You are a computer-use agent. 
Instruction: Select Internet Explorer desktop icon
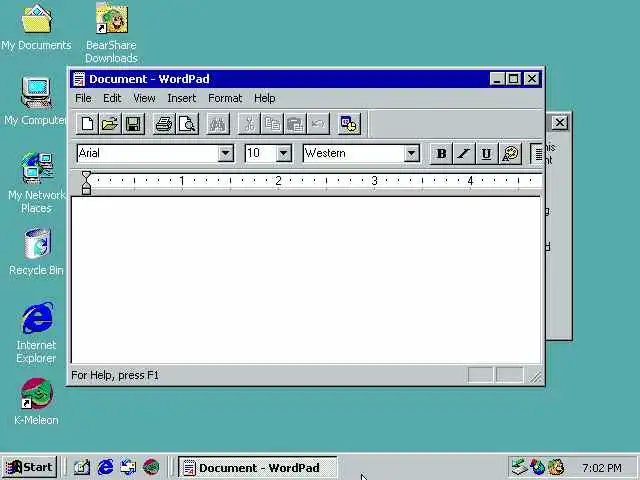tap(36, 333)
